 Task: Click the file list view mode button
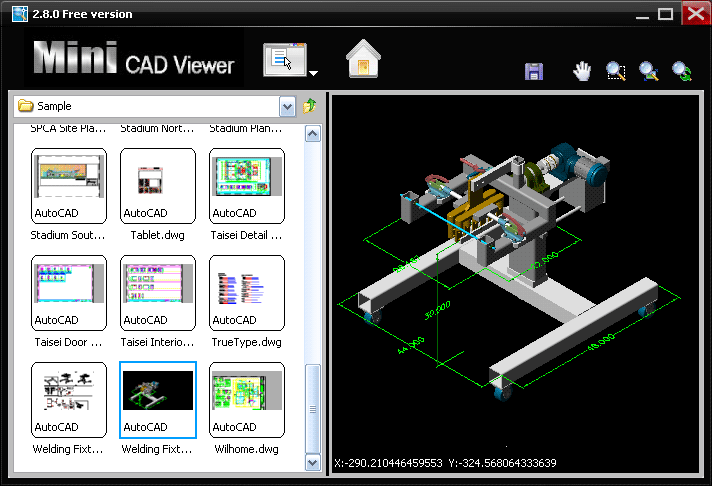(285, 60)
